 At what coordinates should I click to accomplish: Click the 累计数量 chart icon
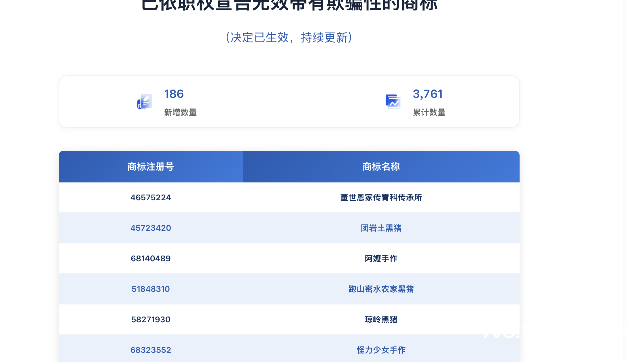pyautogui.click(x=393, y=102)
